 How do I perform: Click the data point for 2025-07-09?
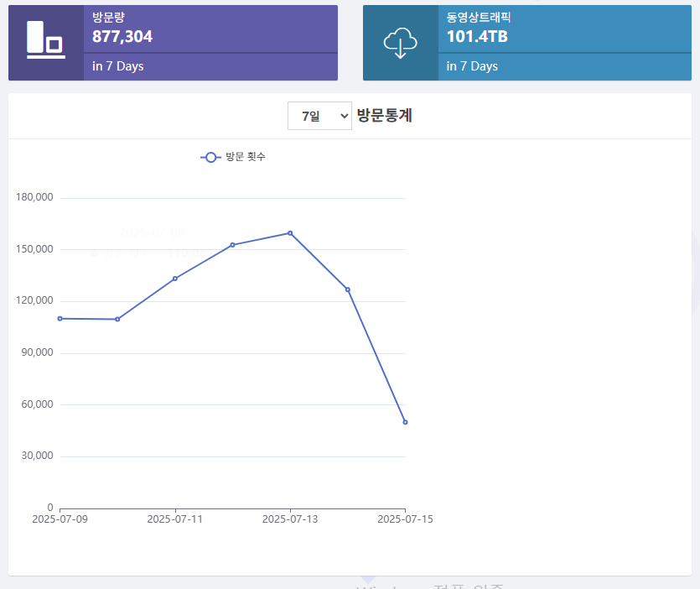pyautogui.click(x=60, y=319)
